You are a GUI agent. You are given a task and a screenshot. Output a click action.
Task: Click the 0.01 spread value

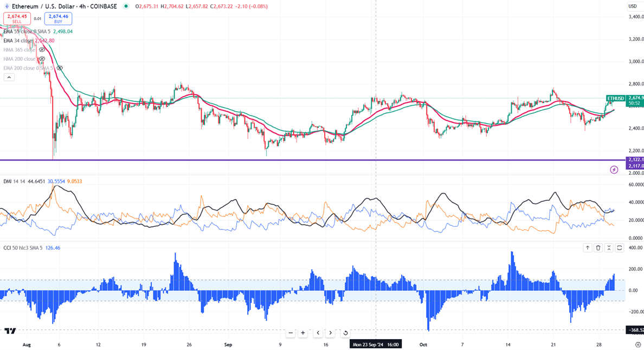click(x=37, y=18)
